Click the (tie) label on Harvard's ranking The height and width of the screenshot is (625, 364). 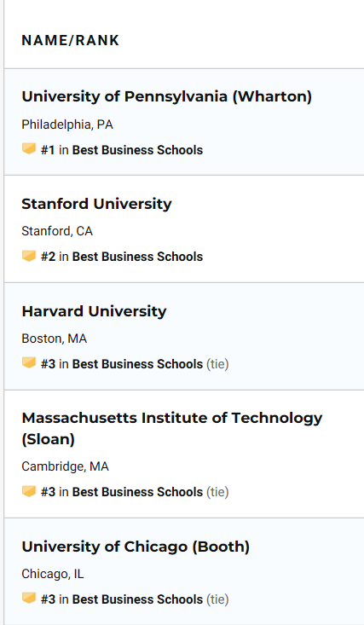[x=217, y=364]
